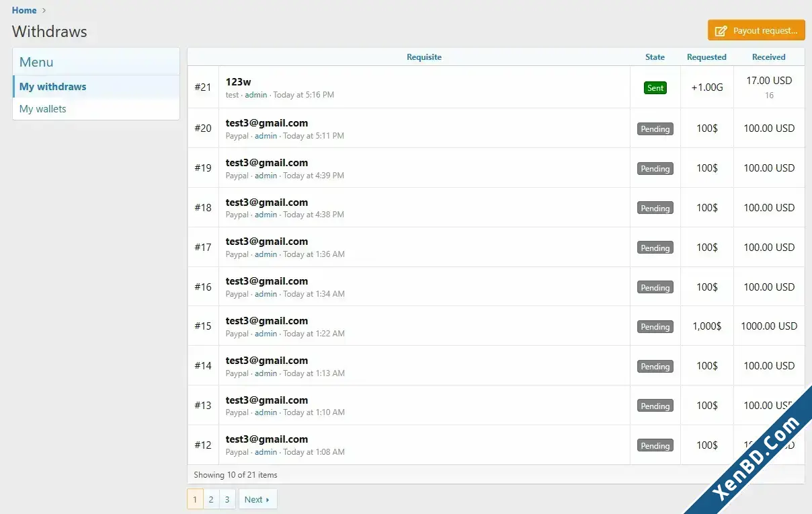Click the +1.00G requested amount
The height and width of the screenshot is (514, 812).
707,87
